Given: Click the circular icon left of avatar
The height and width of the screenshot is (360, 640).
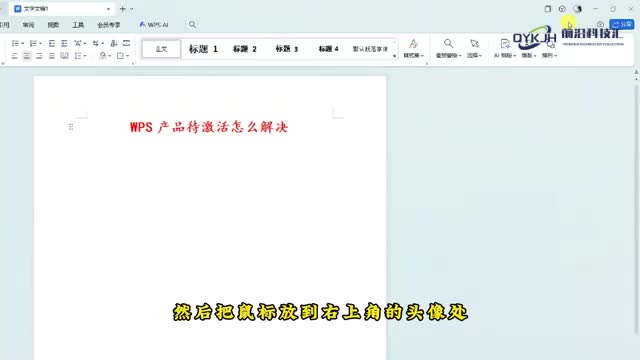Looking at the screenshot, I should click(562, 9).
